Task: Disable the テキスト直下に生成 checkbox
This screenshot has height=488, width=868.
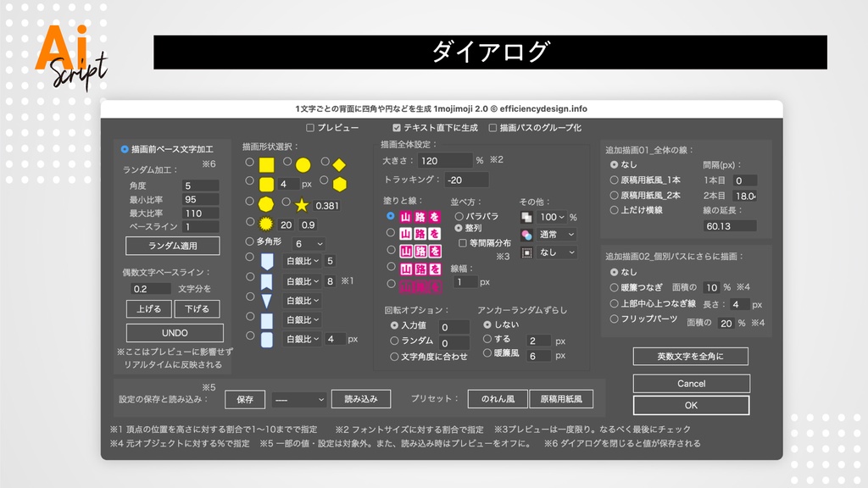Action: (396, 128)
